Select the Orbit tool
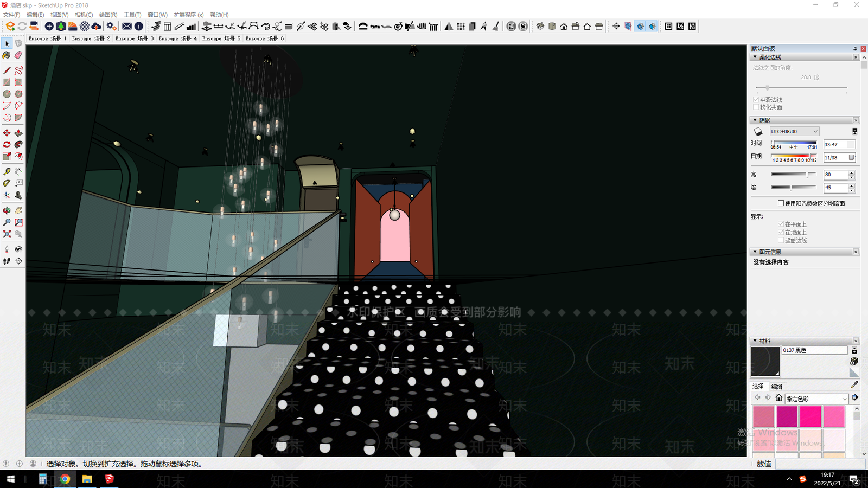 (7, 210)
